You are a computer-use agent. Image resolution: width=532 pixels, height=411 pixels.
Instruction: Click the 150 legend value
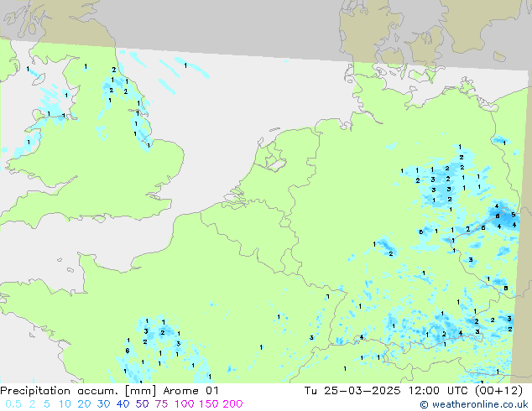[x=208, y=404]
